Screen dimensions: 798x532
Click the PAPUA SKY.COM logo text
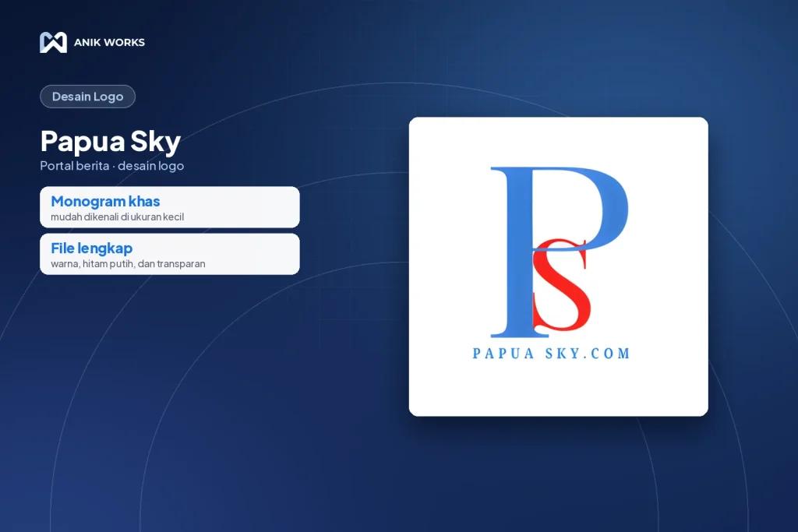click(x=552, y=354)
